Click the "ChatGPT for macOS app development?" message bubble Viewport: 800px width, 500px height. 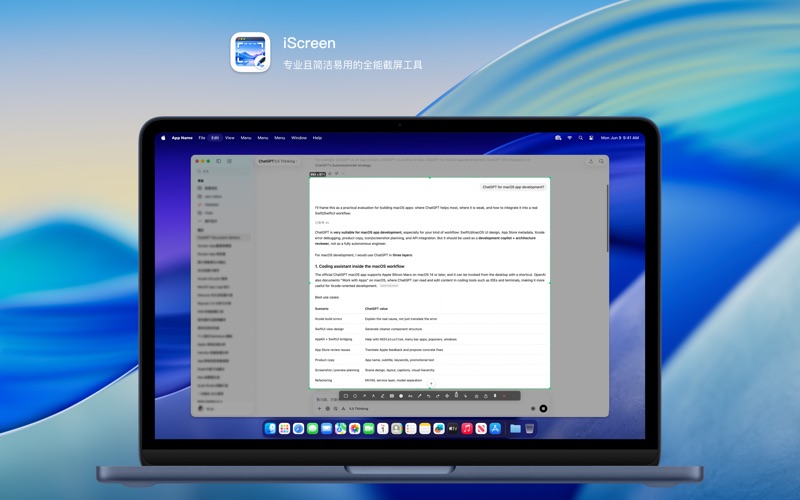pos(513,187)
